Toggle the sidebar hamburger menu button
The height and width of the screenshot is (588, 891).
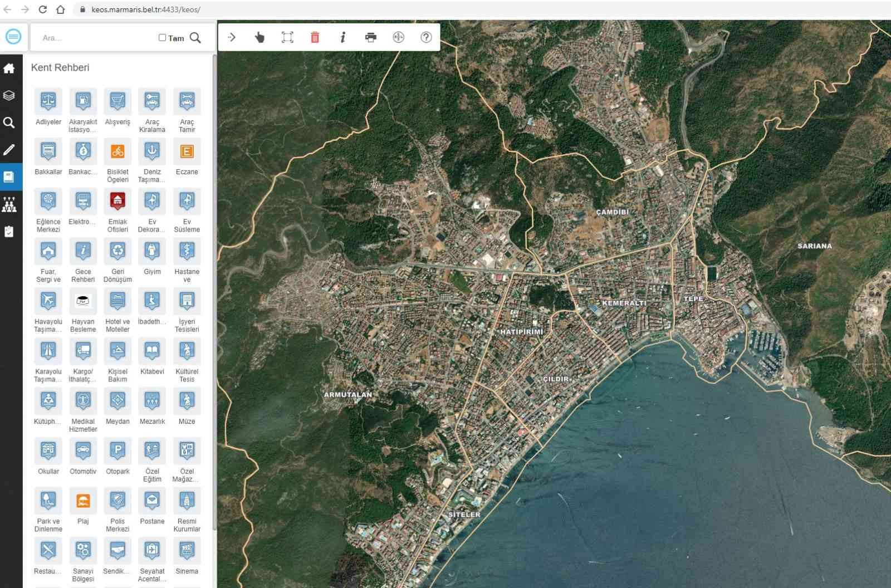[x=13, y=37]
